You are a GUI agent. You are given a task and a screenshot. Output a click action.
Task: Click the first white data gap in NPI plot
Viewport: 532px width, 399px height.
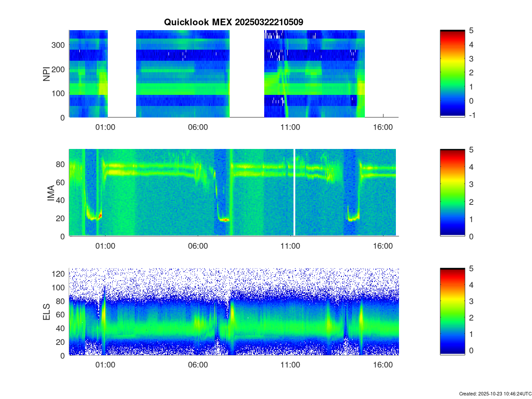coord(121,74)
